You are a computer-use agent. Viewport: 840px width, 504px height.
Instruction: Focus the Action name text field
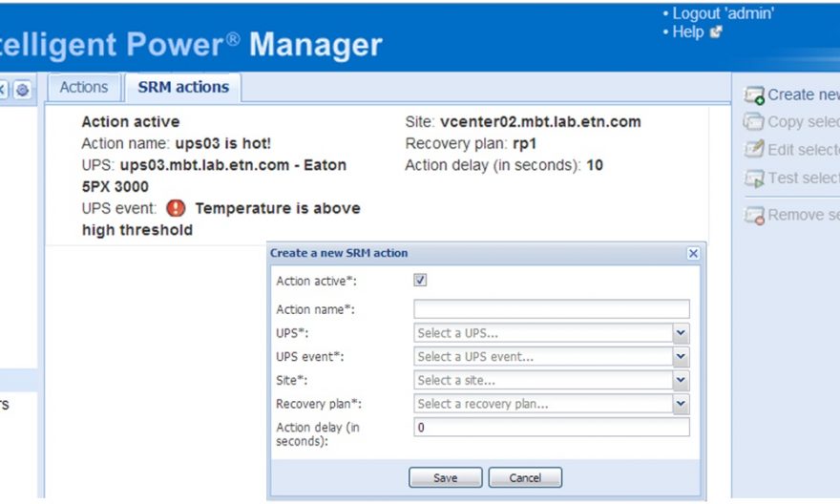[x=551, y=309]
